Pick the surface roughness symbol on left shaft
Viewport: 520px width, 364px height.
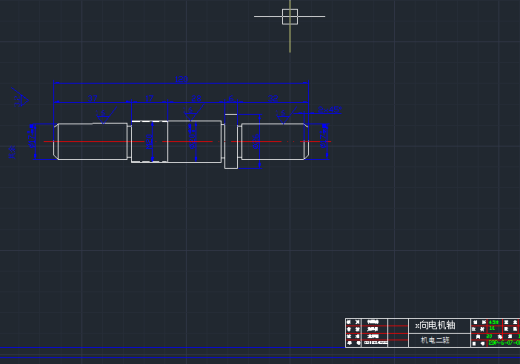coord(105,115)
